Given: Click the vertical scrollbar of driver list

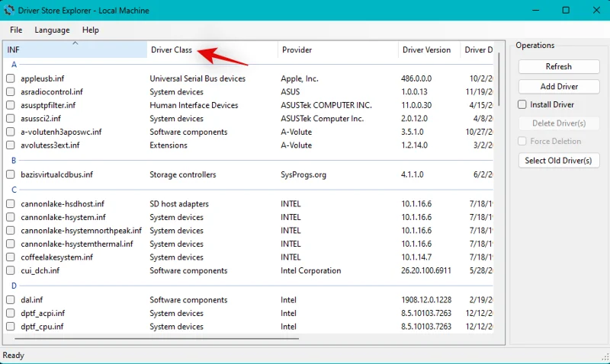Looking at the screenshot, I should [499, 79].
